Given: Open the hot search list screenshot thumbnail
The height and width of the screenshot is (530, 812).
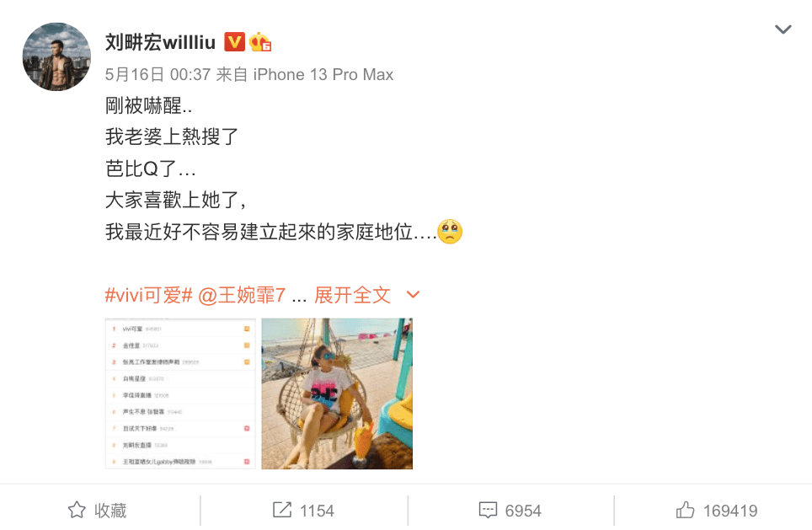Looking at the screenshot, I should (180, 393).
